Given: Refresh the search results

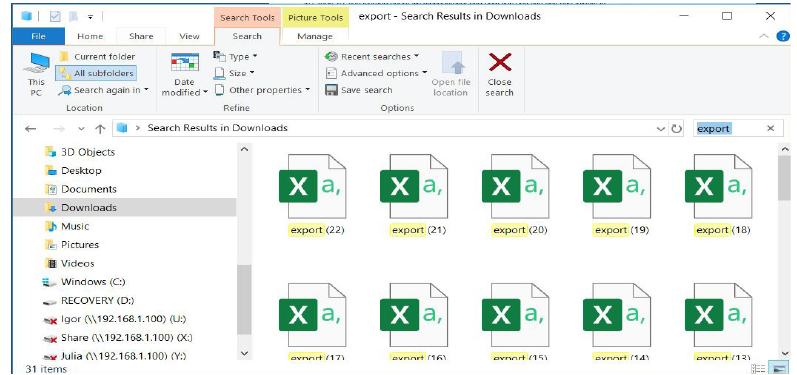Looking at the screenshot, I should [676, 129].
